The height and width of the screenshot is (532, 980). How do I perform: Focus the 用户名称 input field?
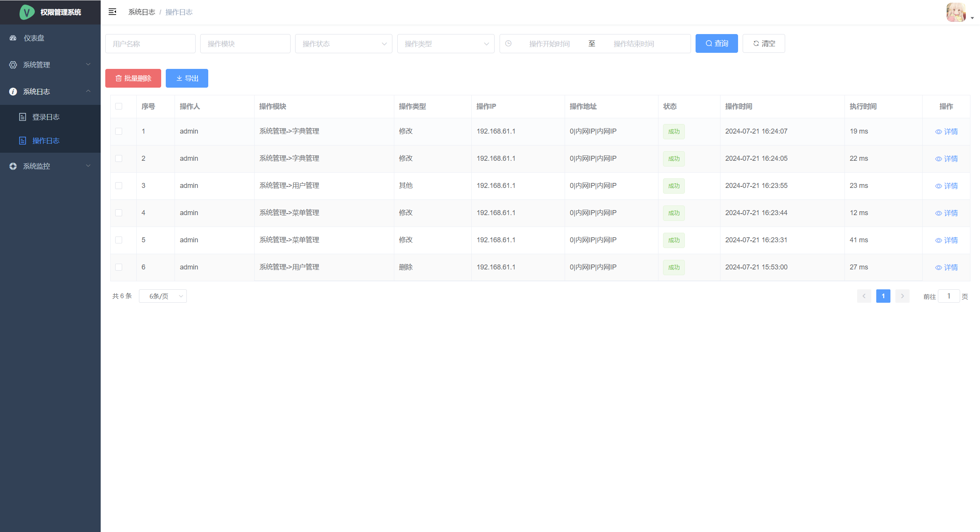pyautogui.click(x=150, y=44)
